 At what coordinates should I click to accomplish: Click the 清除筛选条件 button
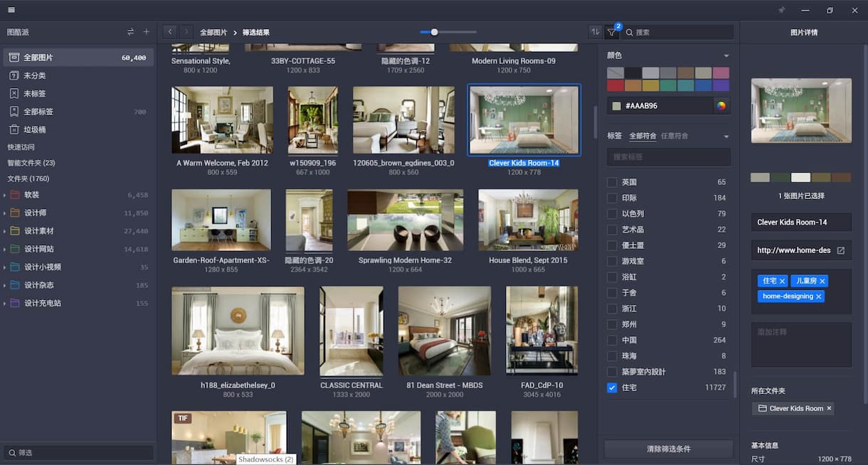click(668, 449)
